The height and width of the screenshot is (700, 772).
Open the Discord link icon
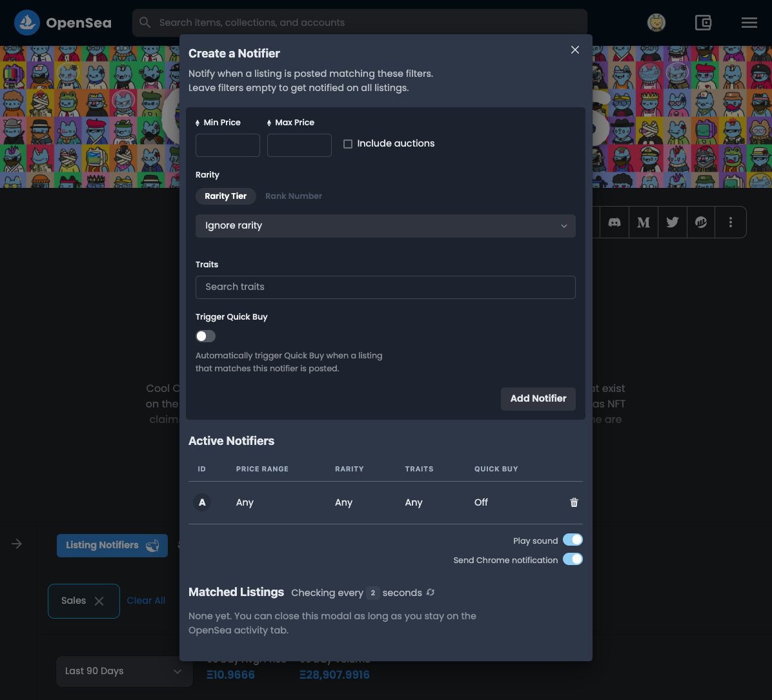pos(614,222)
